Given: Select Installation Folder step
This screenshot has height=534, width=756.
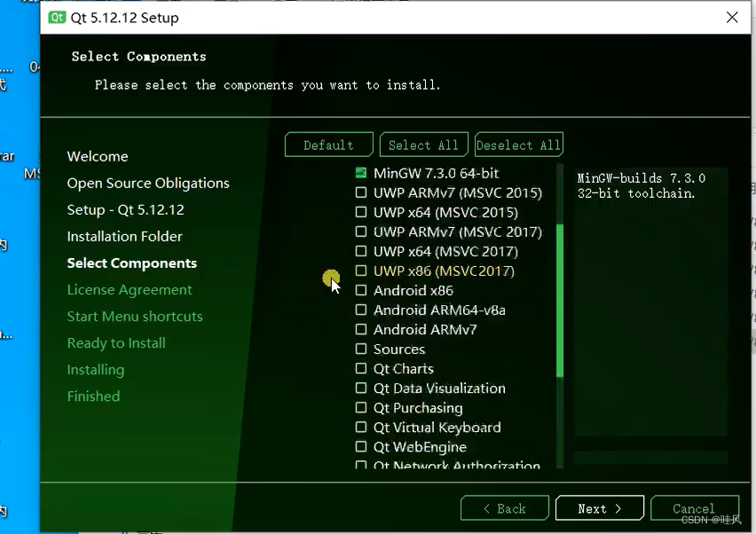Looking at the screenshot, I should click(124, 236).
